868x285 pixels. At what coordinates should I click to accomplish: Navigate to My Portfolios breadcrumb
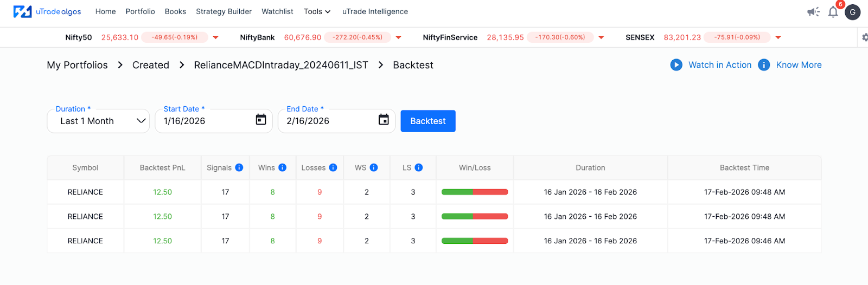(77, 65)
